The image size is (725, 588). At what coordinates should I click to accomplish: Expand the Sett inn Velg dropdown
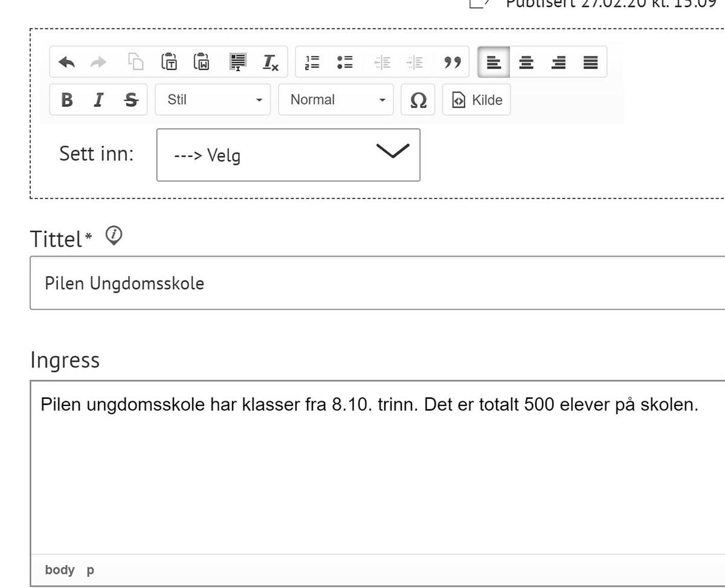(288, 155)
